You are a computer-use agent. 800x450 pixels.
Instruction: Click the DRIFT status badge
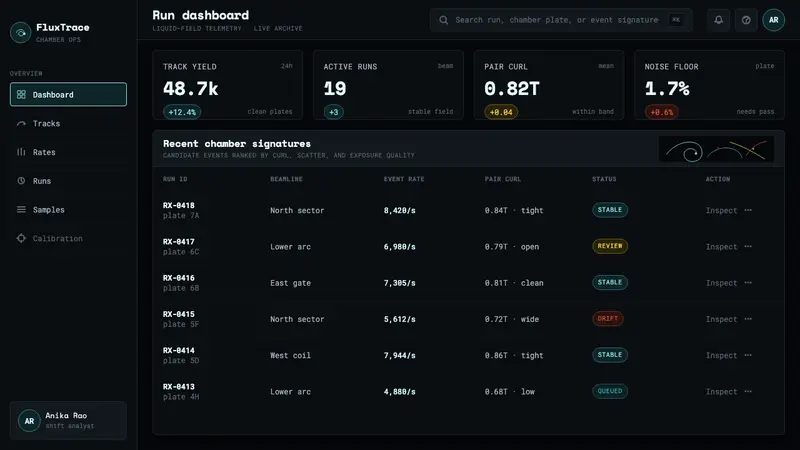(608, 318)
